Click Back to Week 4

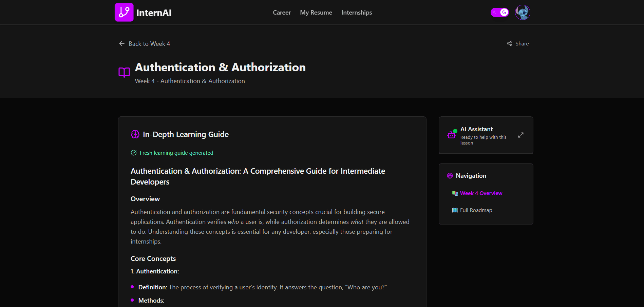[149, 44]
